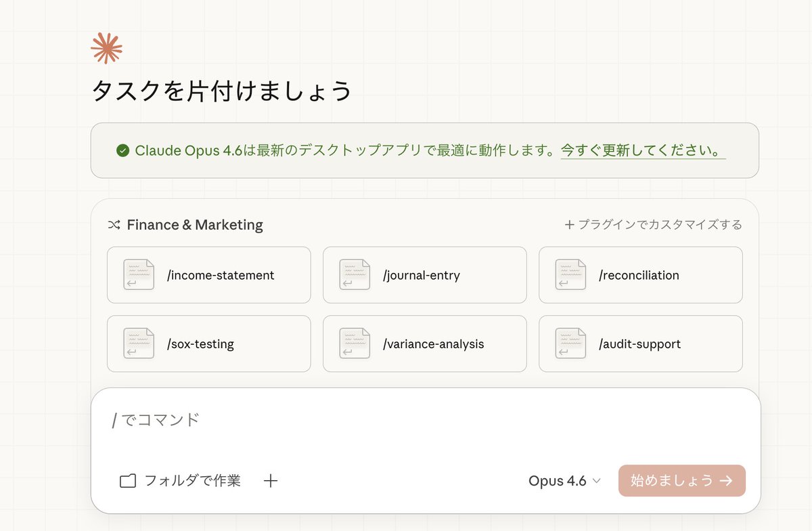The width and height of the screenshot is (812, 531).
Task: Select the /audit-support command label
Action: point(639,343)
